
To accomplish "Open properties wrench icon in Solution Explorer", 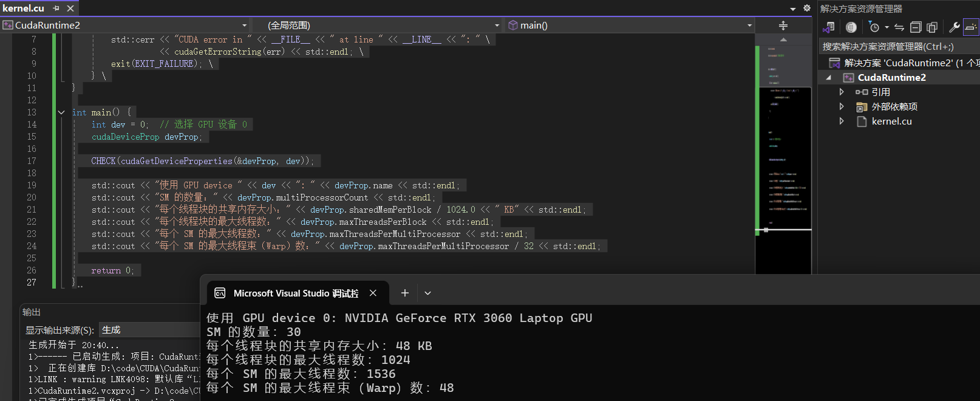I will click(x=954, y=27).
